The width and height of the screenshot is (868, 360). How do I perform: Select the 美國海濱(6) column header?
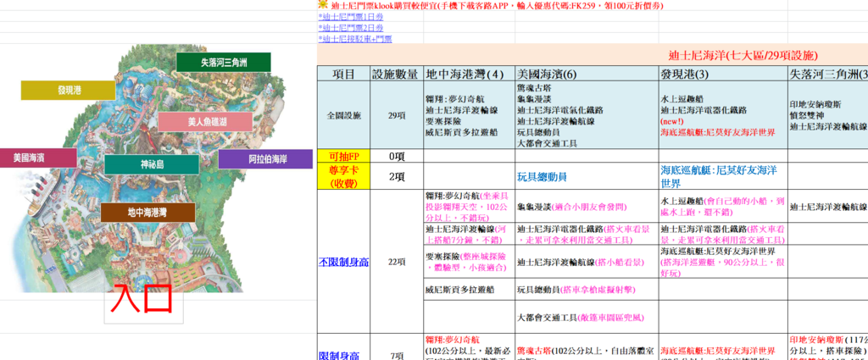[587, 74]
